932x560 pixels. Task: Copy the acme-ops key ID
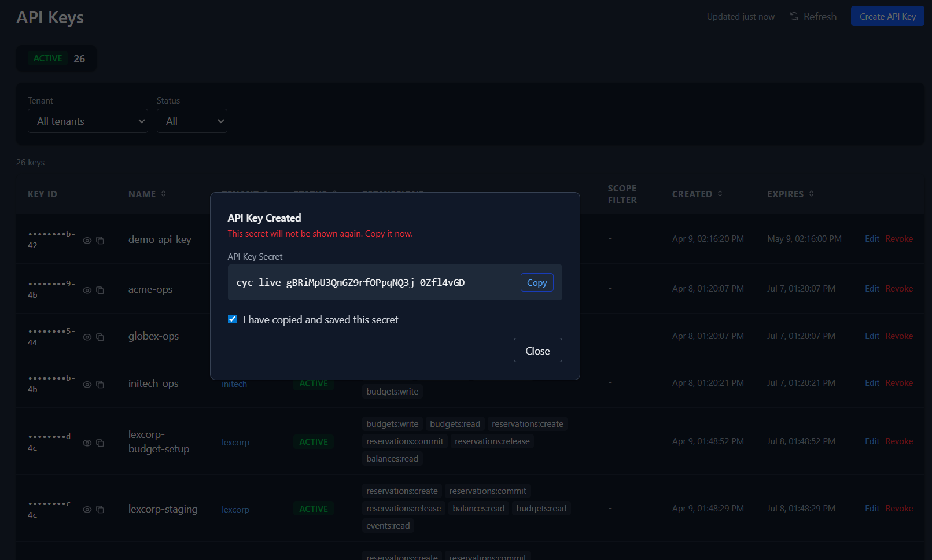(x=100, y=290)
